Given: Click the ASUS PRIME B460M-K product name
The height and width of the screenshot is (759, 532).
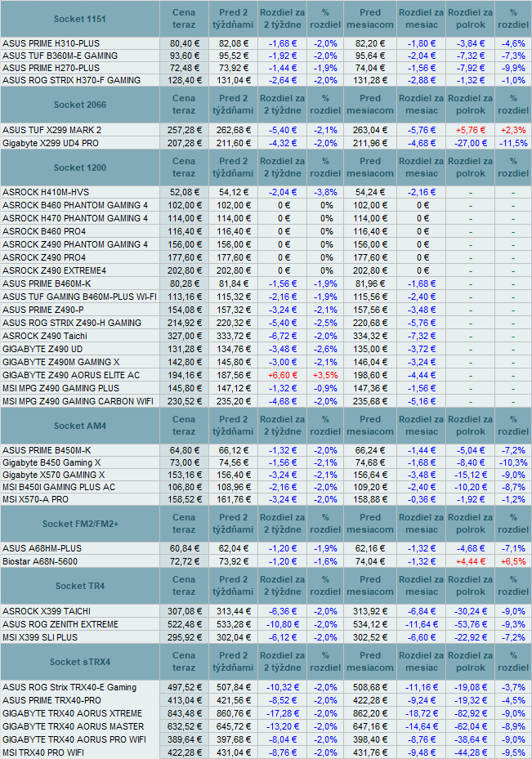Looking at the screenshot, I should point(47,284).
